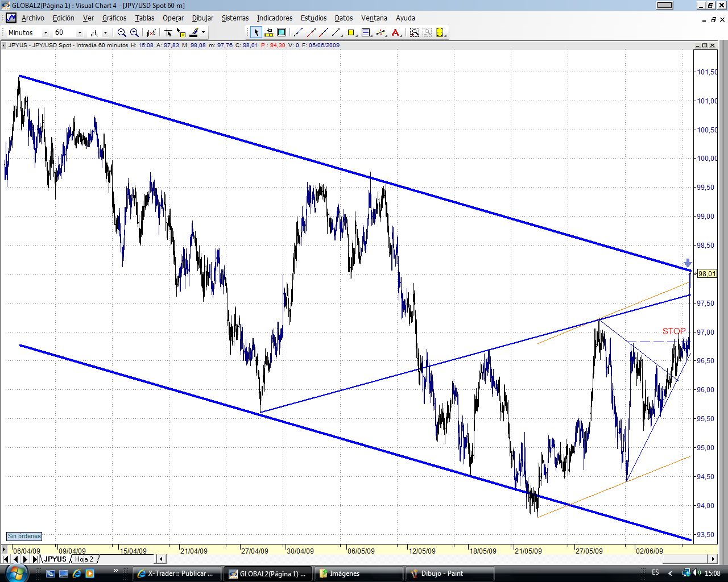
Task: Open the Sistemas menu
Action: [x=235, y=18]
